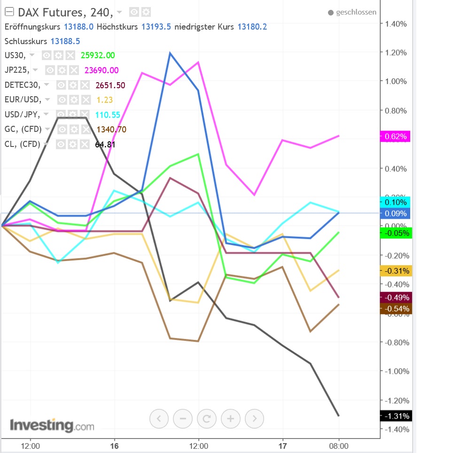Remove the JP225 overlay via its X icon
This screenshot has width=476, height=453.
(74, 70)
